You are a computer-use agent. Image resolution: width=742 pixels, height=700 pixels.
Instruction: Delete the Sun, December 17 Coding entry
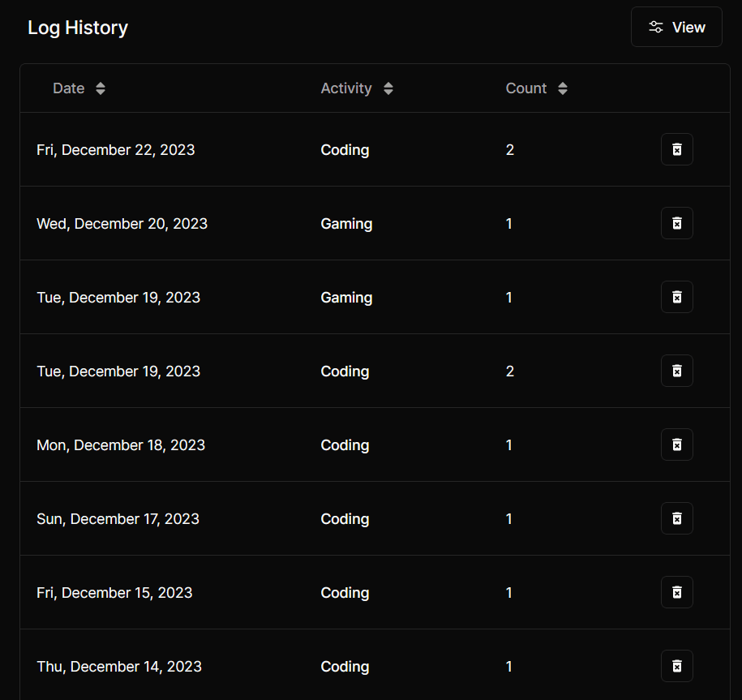coord(676,519)
